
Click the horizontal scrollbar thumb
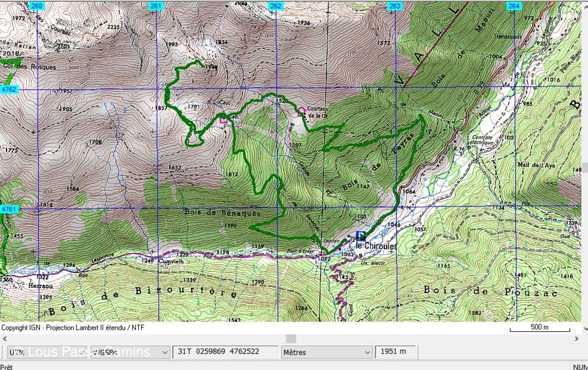(291, 339)
